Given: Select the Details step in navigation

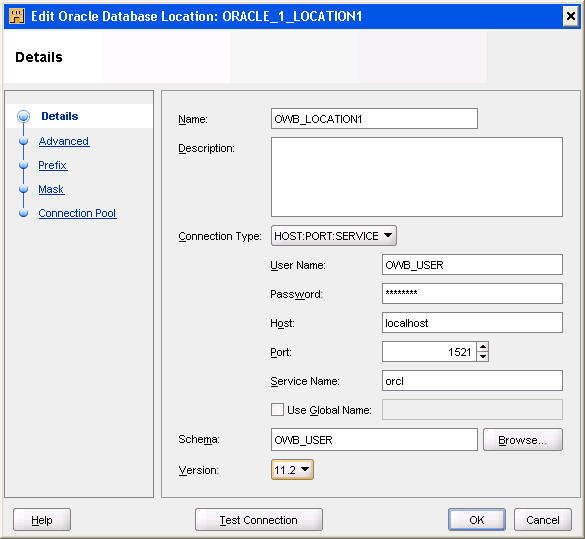Looking at the screenshot, I should [x=60, y=116].
